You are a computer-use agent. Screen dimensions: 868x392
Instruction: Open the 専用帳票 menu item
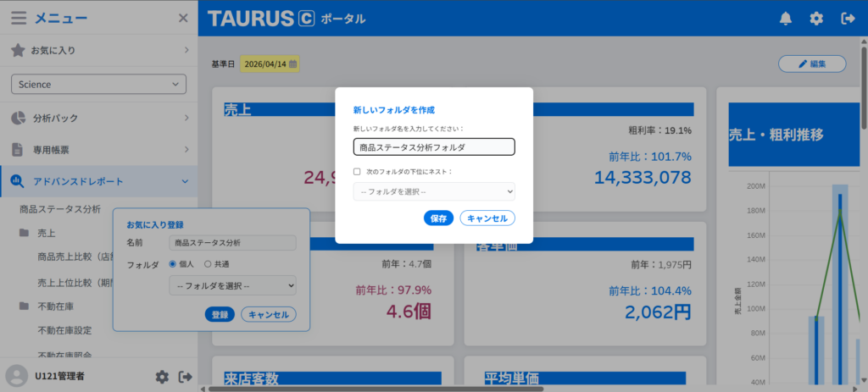coord(98,149)
